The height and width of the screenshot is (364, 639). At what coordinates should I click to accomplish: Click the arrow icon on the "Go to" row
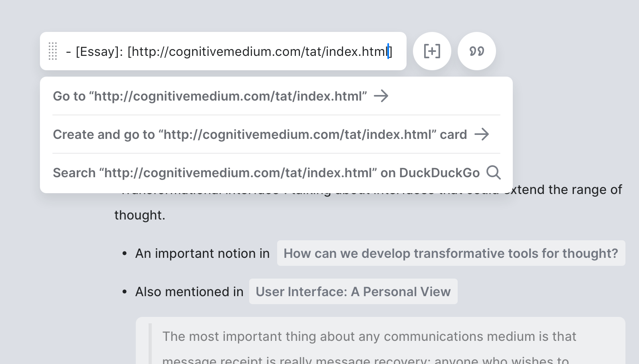(381, 96)
